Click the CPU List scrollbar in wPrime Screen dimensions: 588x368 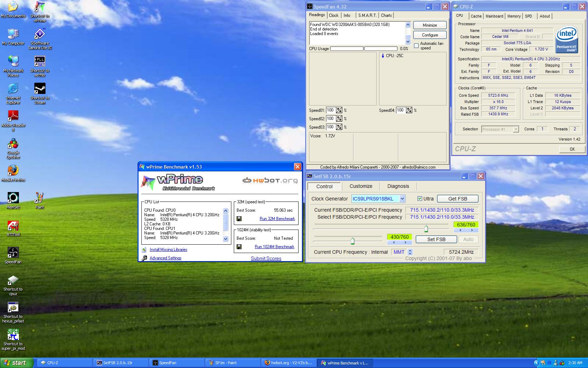coord(226,225)
